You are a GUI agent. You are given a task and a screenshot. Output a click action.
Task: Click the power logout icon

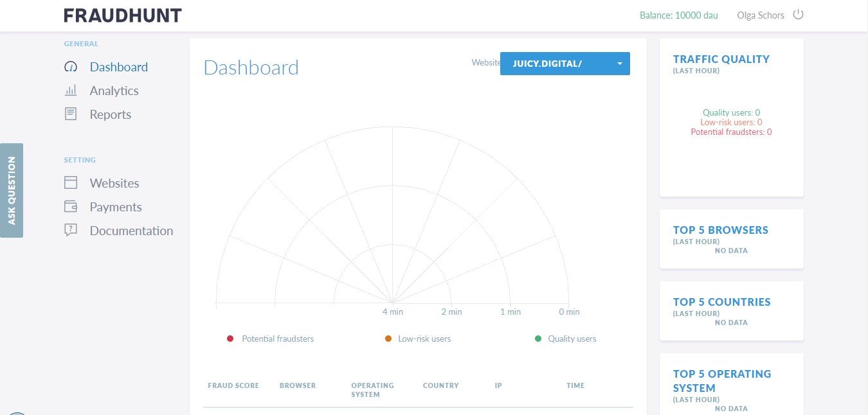point(798,14)
